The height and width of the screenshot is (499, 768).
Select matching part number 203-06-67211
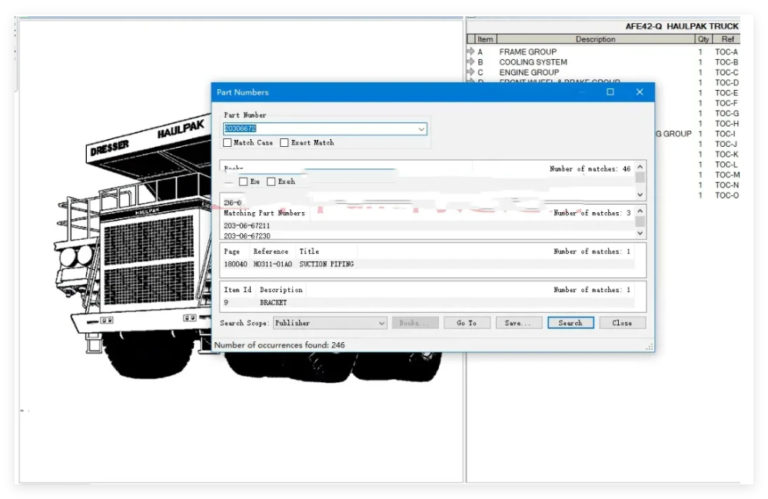point(247,226)
